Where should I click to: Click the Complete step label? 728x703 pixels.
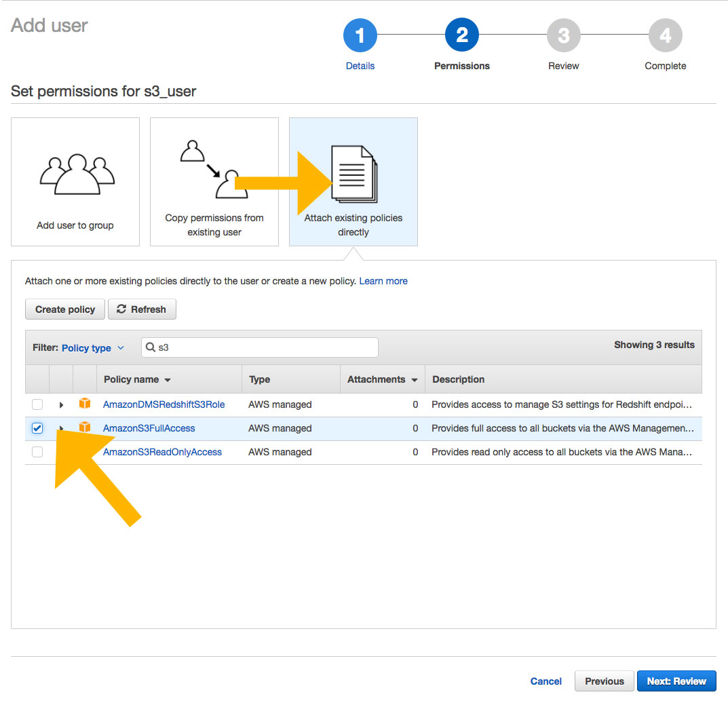(666, 66)
